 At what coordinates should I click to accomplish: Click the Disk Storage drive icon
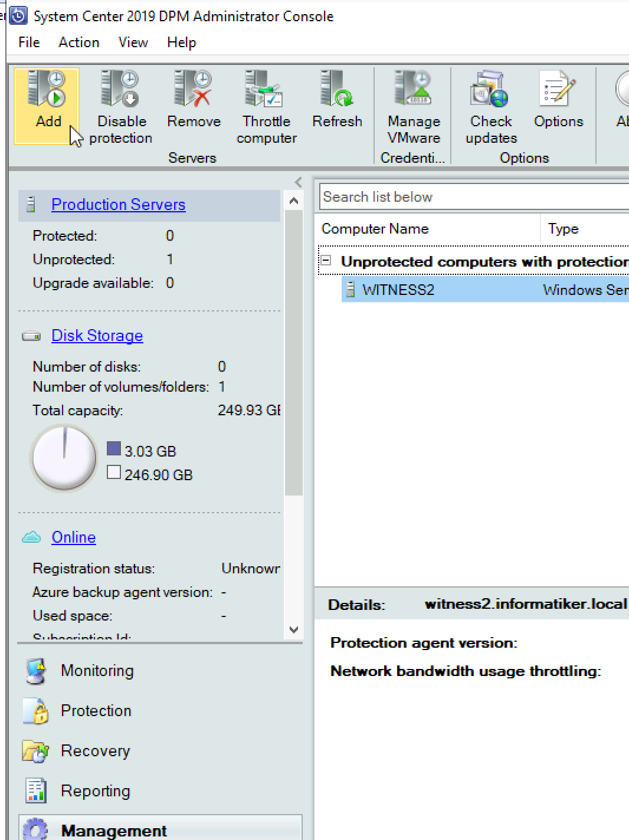(31, 336)
